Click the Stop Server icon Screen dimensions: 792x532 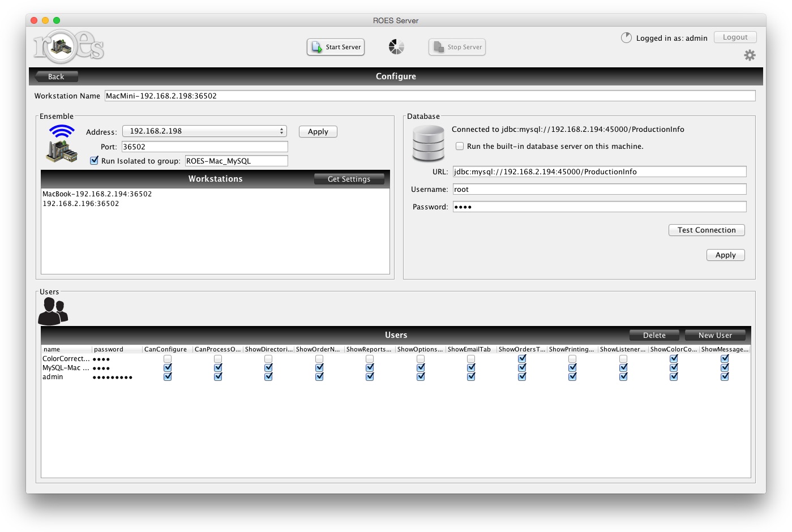438,47
